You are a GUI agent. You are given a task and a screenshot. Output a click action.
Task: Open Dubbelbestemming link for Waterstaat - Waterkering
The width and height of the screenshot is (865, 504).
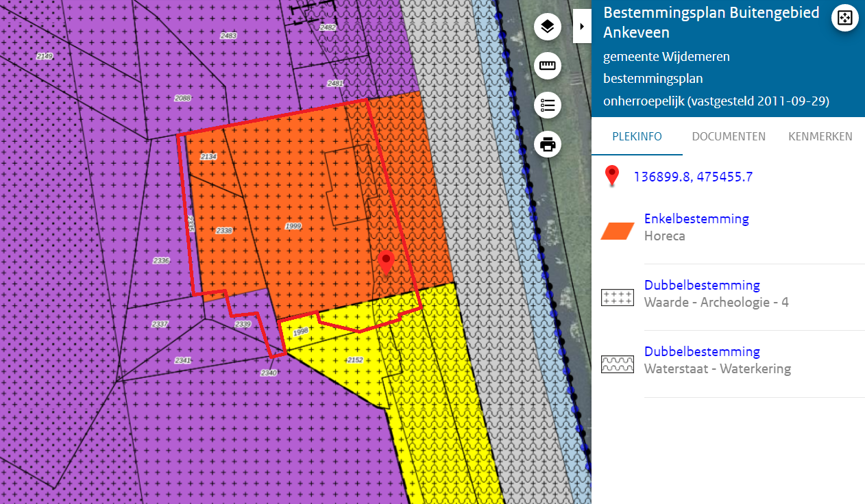click(702, 351)
